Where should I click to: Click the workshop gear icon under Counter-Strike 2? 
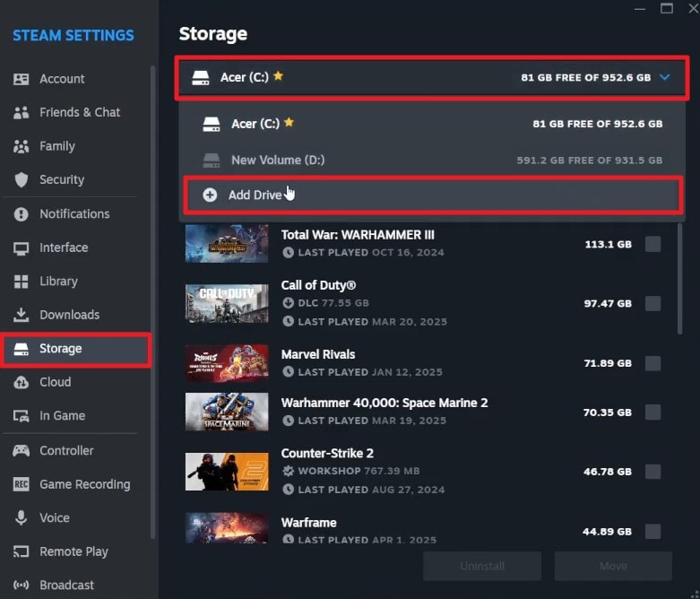coord(288,471)
